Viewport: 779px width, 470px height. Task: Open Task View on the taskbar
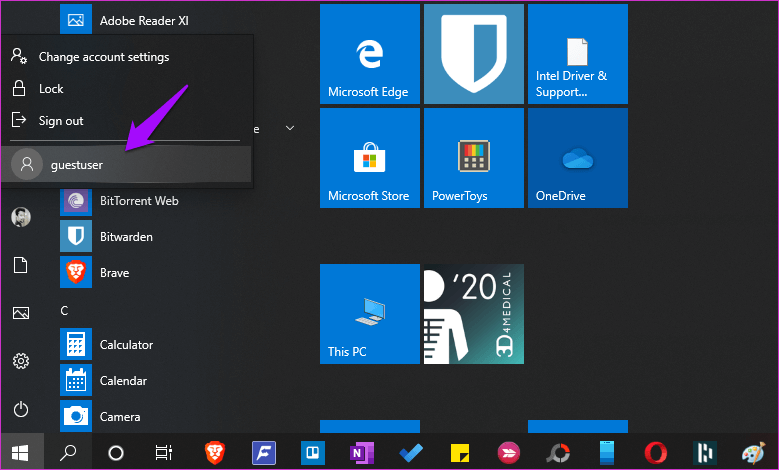[163, 453]
